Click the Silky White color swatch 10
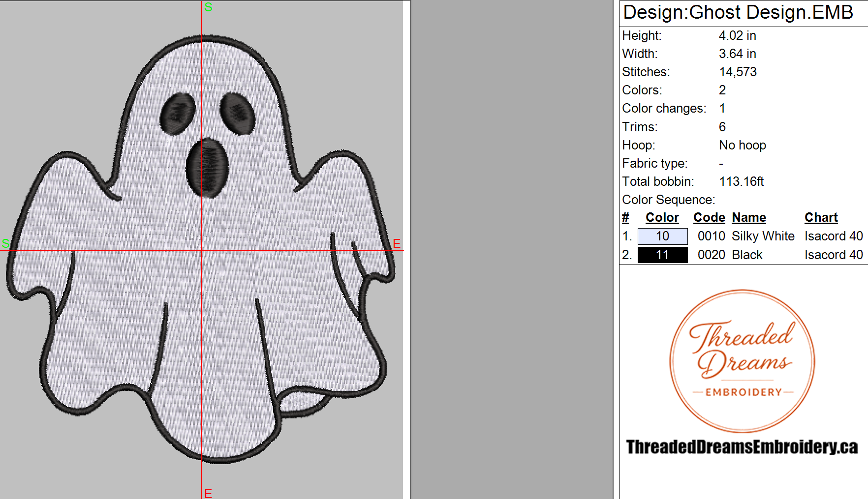 pos(662,236)
